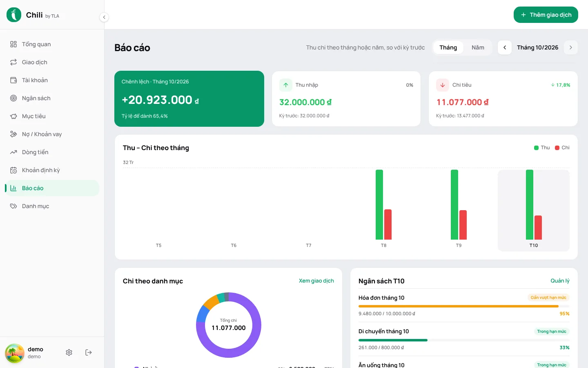Go to next month arrow

coord(571,47)
